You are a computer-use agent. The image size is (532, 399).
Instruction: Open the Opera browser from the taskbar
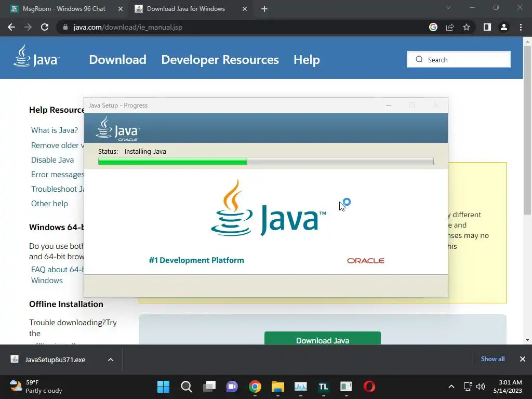[x=369, y=387]
